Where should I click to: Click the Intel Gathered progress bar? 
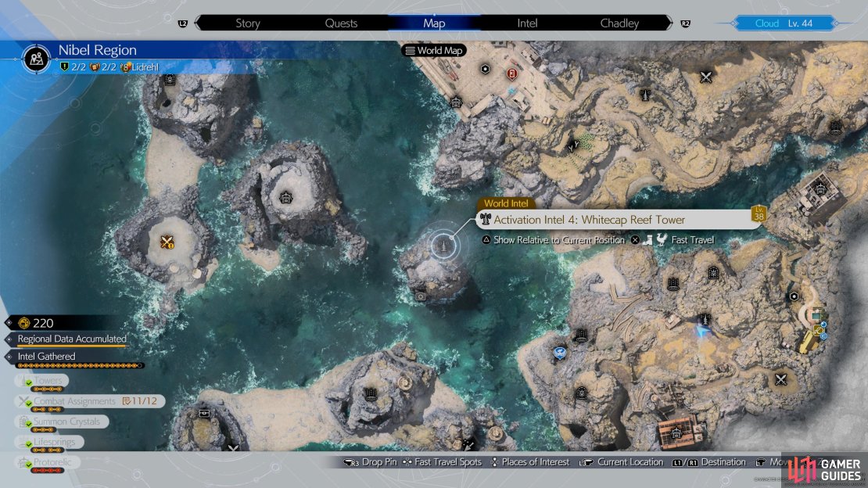(x=80, y=365)
